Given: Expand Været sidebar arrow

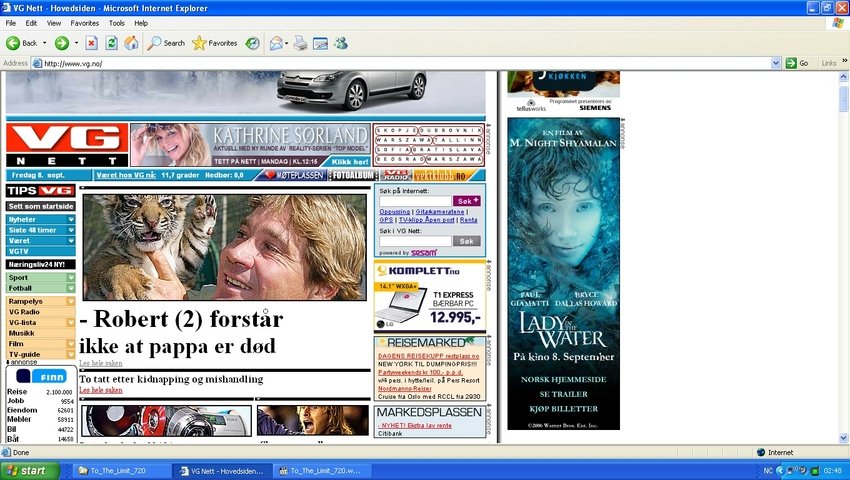Looking at the screenshot, I should [70, 240].
